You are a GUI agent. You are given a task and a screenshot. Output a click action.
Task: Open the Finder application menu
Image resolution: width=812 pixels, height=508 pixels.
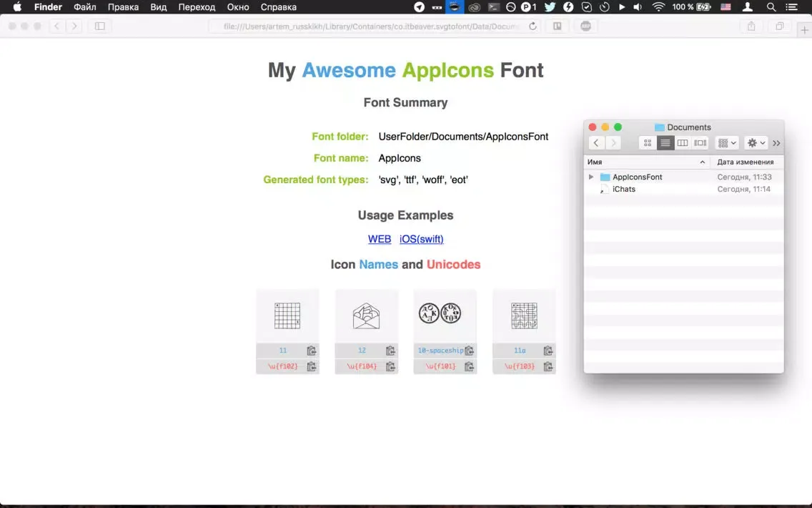click(x=48, y=6)
